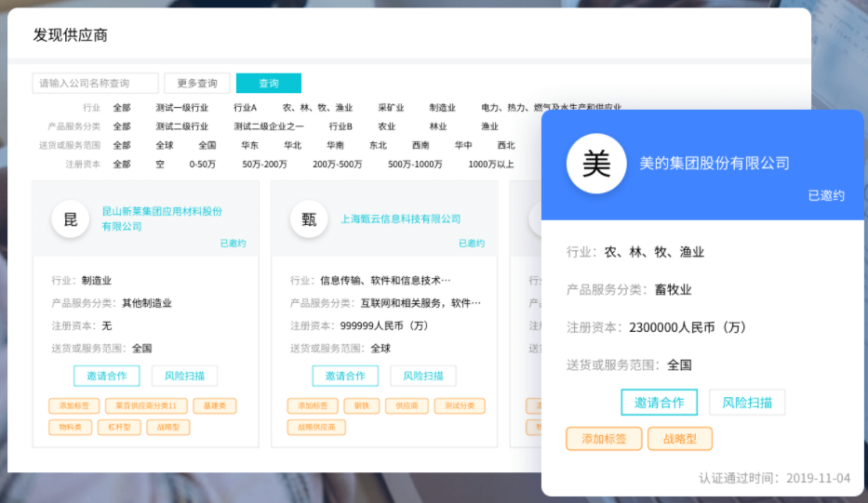Filter industry by 农、林、牧、渔业

coord(317,107)
